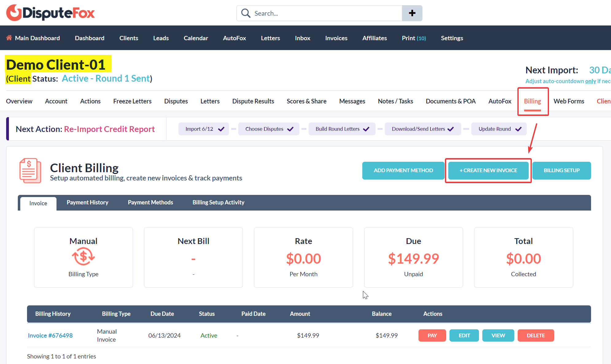The width and height of the screenshot is (611, 364).
Task: Open the Billing Setup Activity tab
Action: coord(218,202)
